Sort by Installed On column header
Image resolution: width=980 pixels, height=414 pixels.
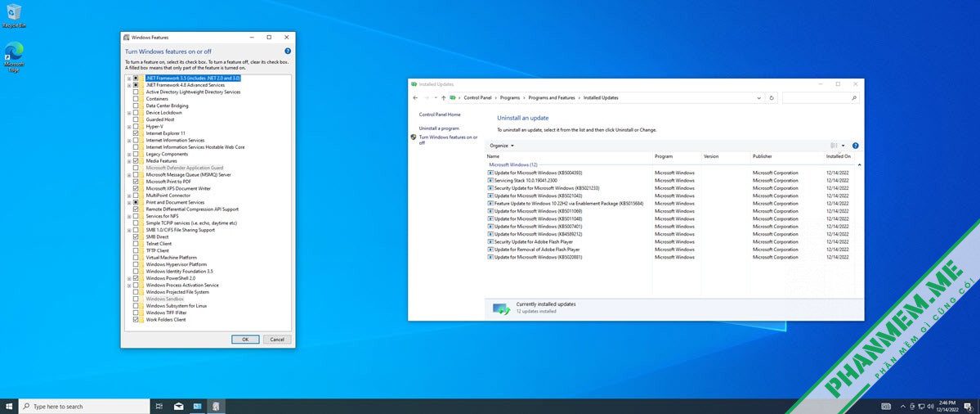839,156
